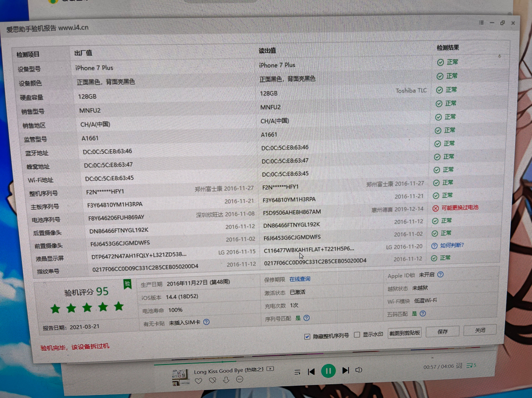Click the 电池寿命 100% value
This screenshot has width=532, height=398.
click(x=175, y=310)
